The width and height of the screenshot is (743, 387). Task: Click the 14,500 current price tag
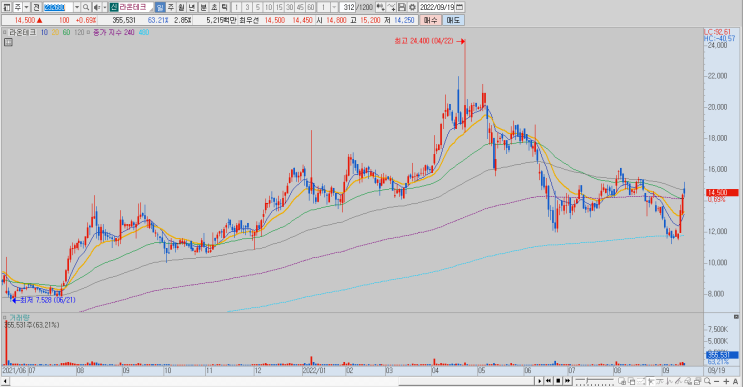click(722, 192)
